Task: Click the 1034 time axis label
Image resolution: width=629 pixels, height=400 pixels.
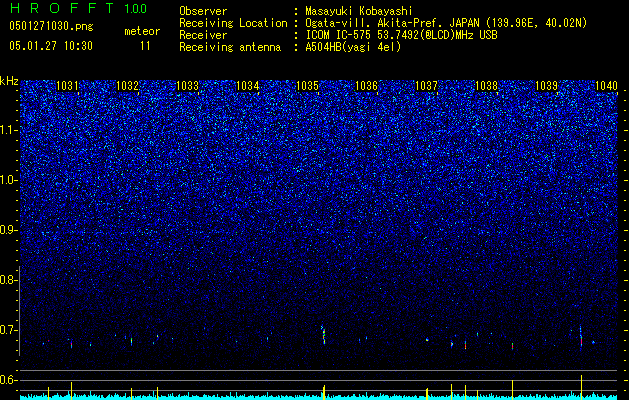Action: (248, 86)
